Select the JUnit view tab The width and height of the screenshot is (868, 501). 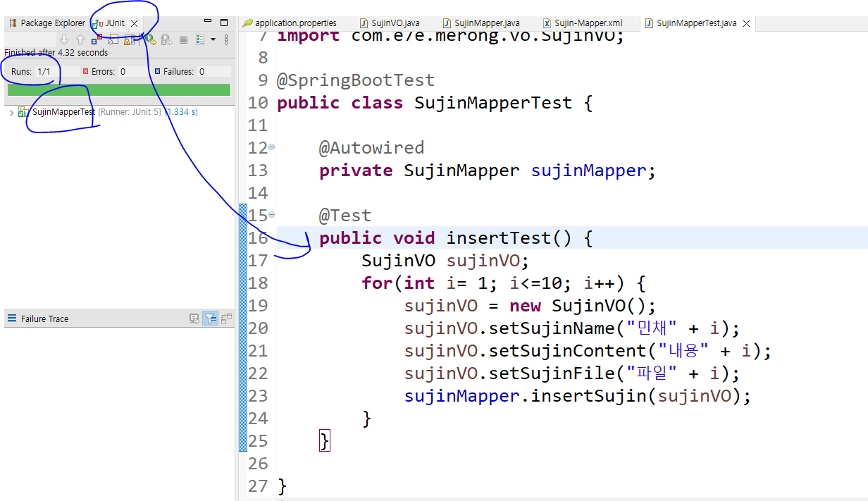click(x=115, y=23)
